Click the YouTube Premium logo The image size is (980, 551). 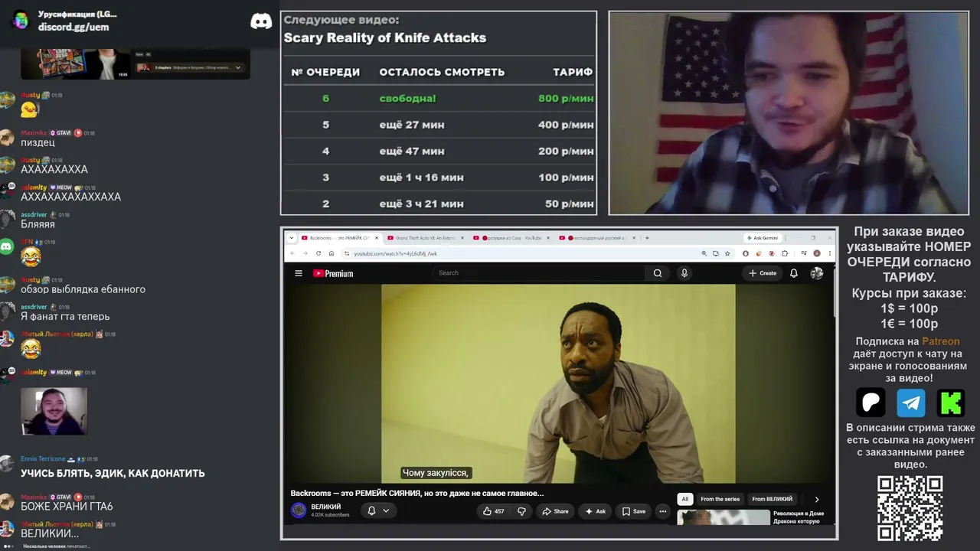click(x=333, y=273)
